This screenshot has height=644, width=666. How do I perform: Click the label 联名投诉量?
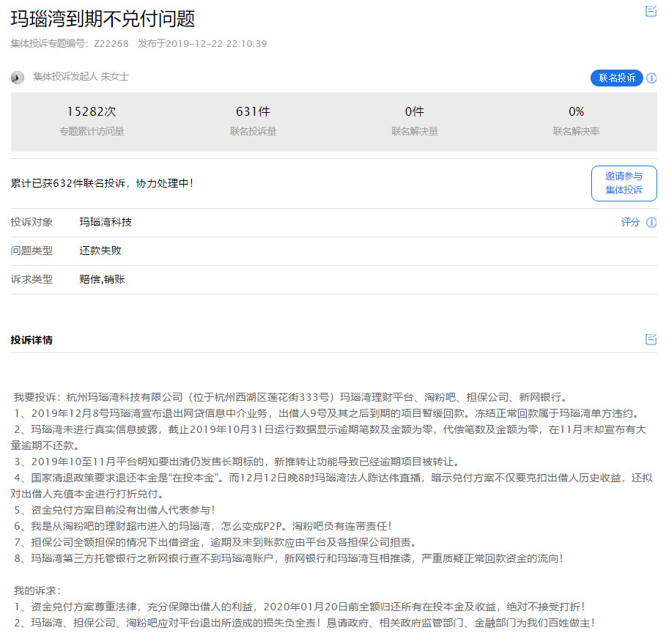[x=253, y=131]
